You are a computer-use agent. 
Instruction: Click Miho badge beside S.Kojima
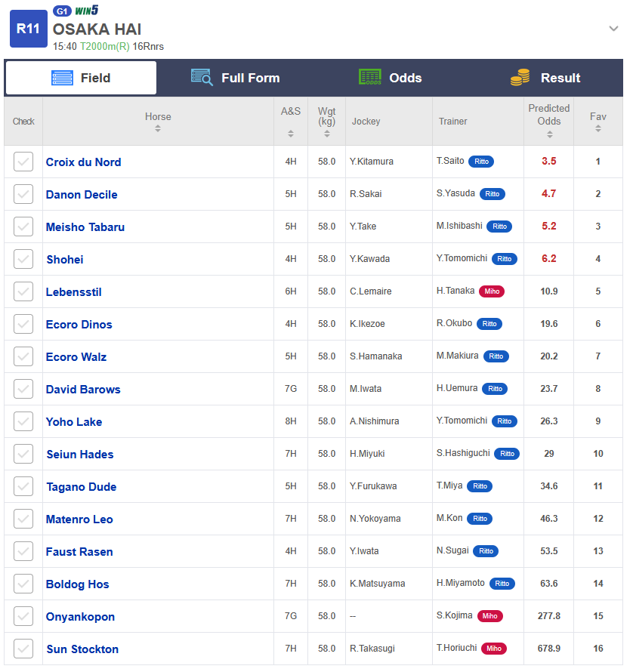[489, 616]
